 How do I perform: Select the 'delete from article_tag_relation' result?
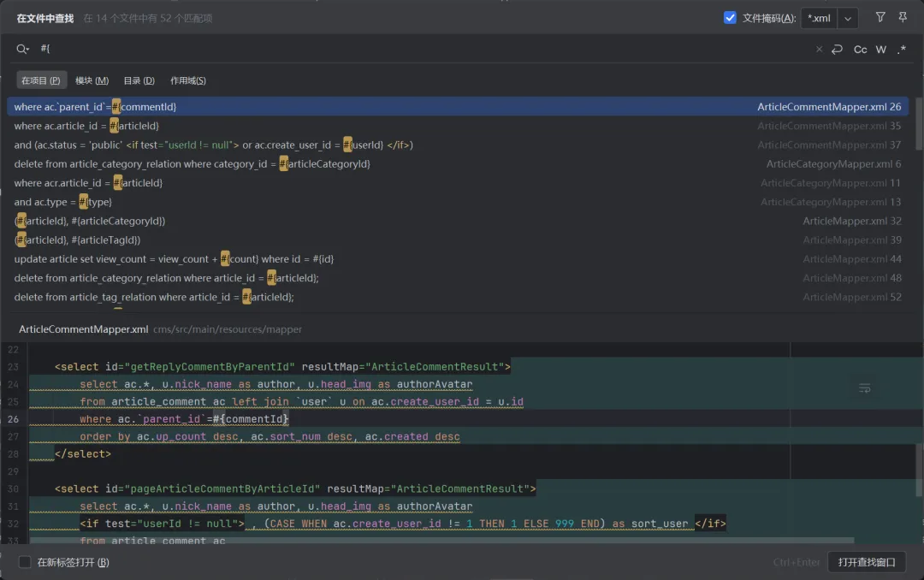tap(458, 297)
